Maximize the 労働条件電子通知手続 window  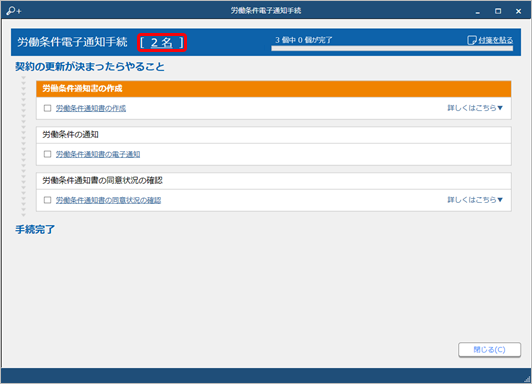click(498, 11)
